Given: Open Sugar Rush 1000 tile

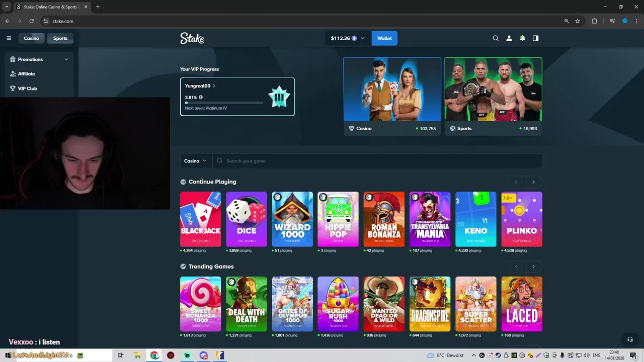Looking at the screenshot, I should pyautogui.click(x=338, y=304).
